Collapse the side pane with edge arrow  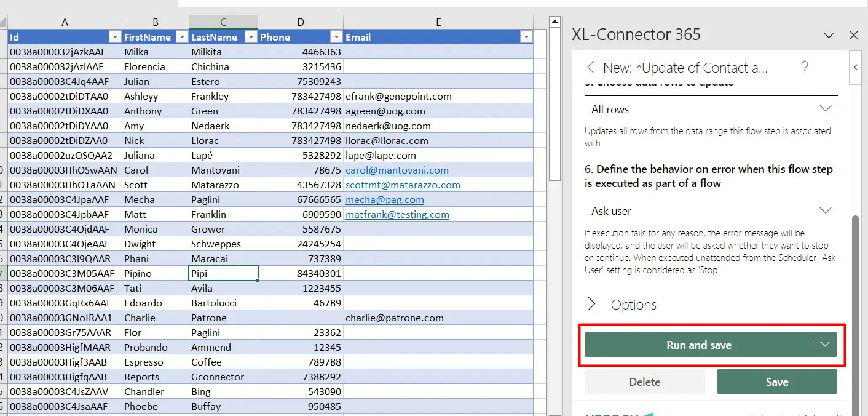(x=856, y=68)
